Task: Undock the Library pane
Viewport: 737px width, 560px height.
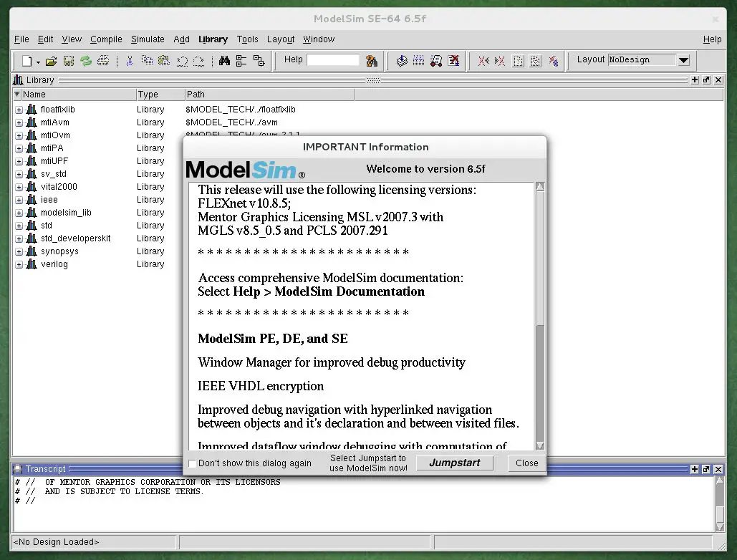Action: [706, 80]
